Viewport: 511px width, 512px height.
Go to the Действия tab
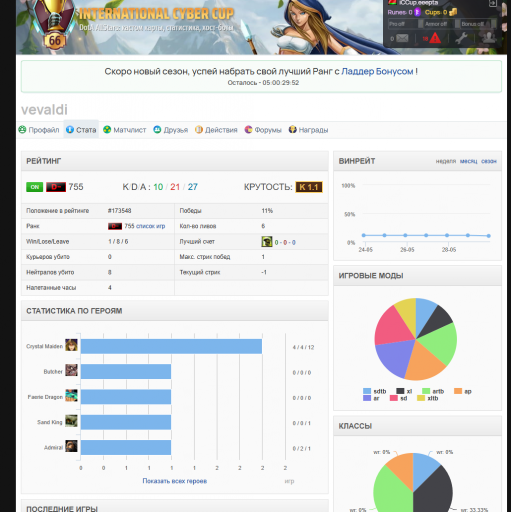click(x=216, y=130)
